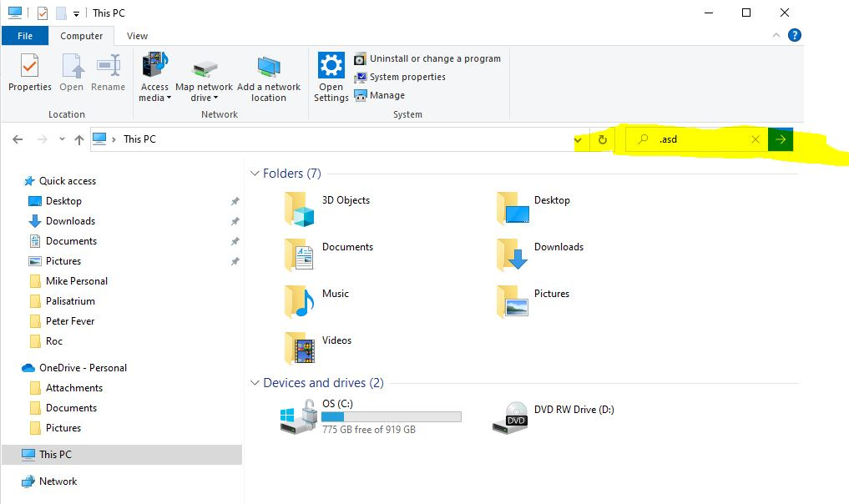Screen dimensions: 849x504
Task: Click the OS (C:) free space bar
Action: [x=391, y=417]
